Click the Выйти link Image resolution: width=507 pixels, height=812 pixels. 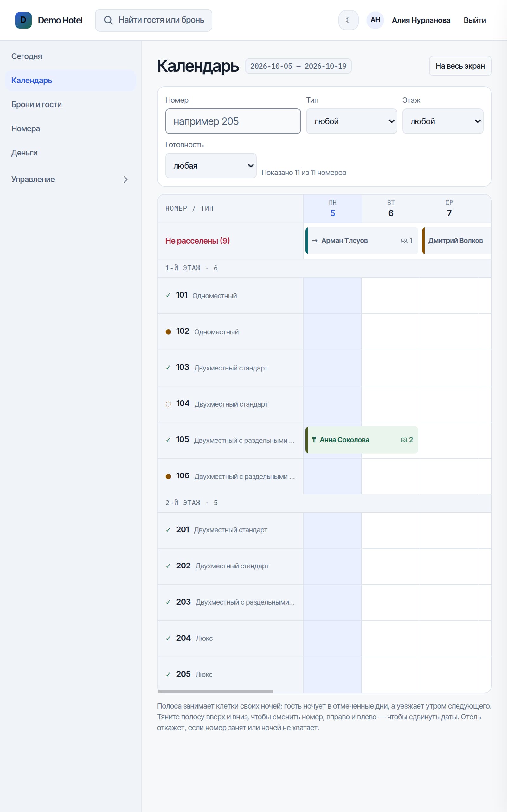tap(474, 20)
